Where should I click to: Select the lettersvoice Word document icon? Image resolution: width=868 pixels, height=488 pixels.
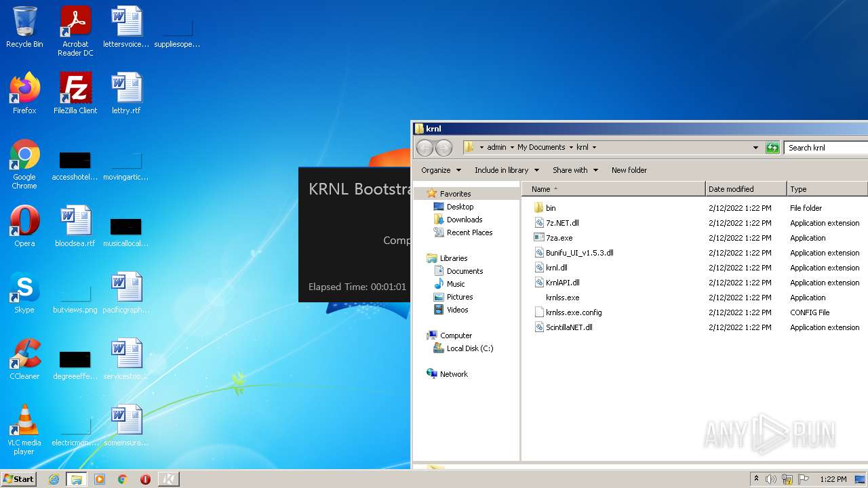pos(126,27)
